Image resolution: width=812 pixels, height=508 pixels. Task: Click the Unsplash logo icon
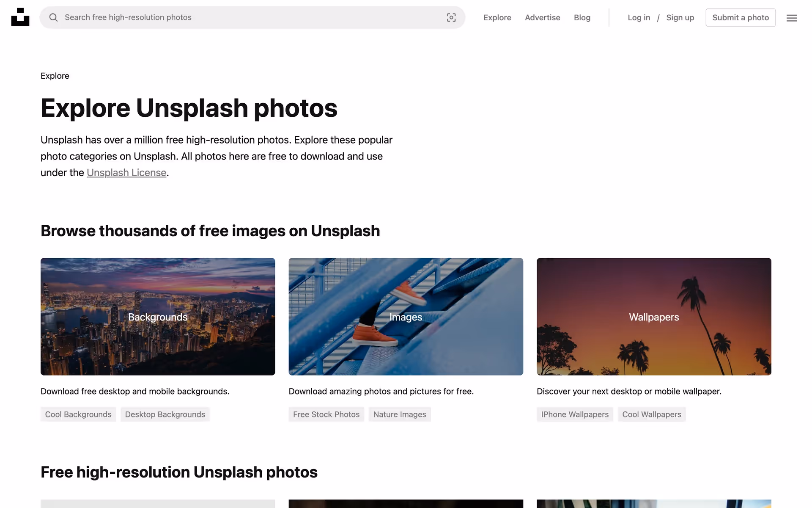point(20,17)
